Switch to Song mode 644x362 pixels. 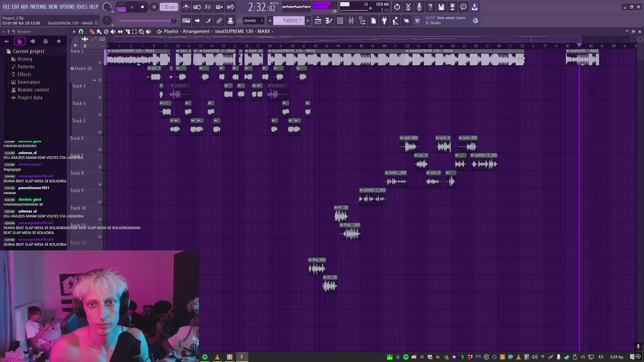pyautogui.click(x=121, y=9)
